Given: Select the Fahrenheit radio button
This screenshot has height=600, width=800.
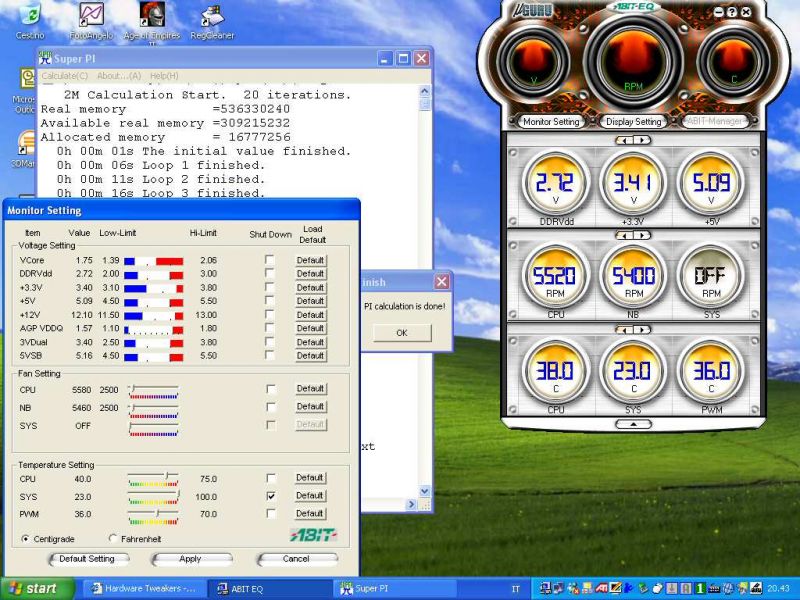Looking at the screenshot, I should [113, 539].
